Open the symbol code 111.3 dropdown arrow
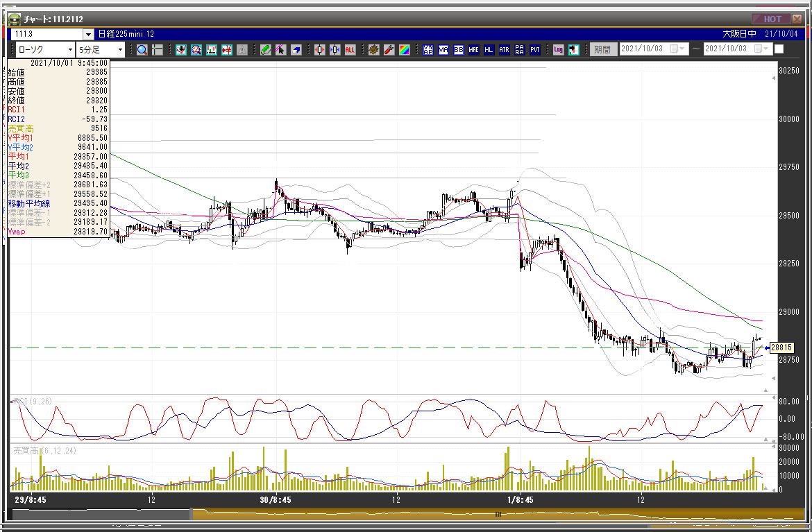This screenshot has height=532, width=812. (88, 34)
